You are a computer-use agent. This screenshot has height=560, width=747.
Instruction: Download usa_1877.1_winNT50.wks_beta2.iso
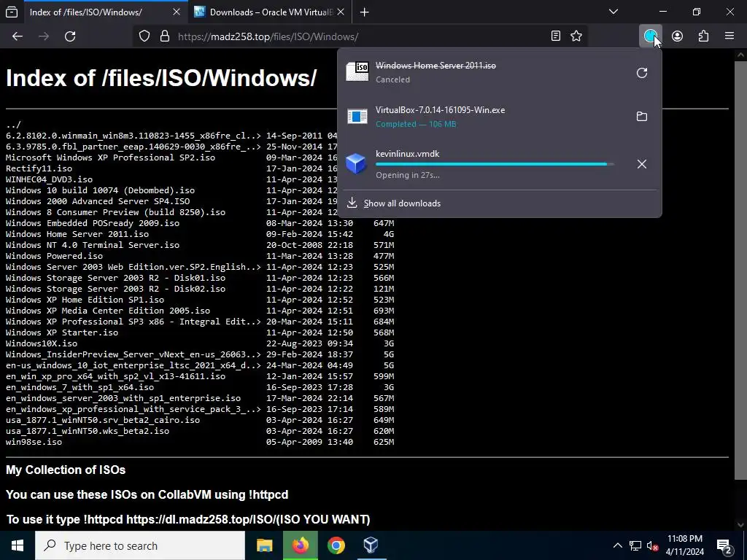(88, 432)
